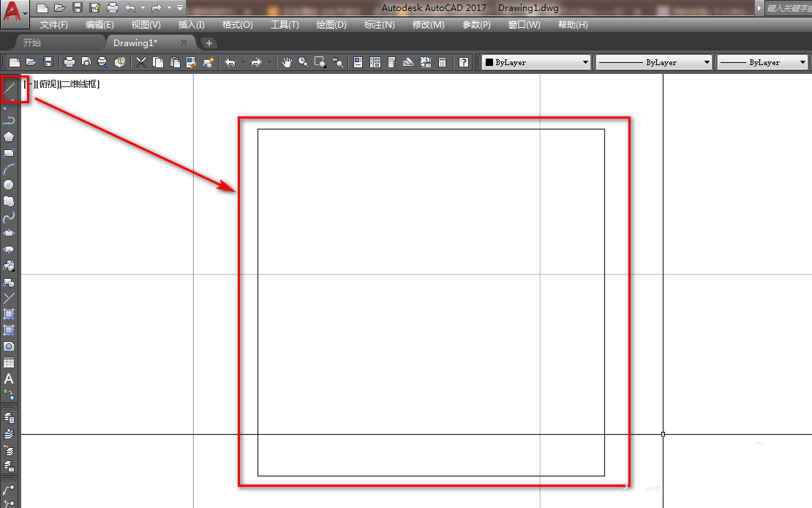The height and width of the screenshot is (508, 812).
Task: Select the Region tool
Action: pos(9,346)
